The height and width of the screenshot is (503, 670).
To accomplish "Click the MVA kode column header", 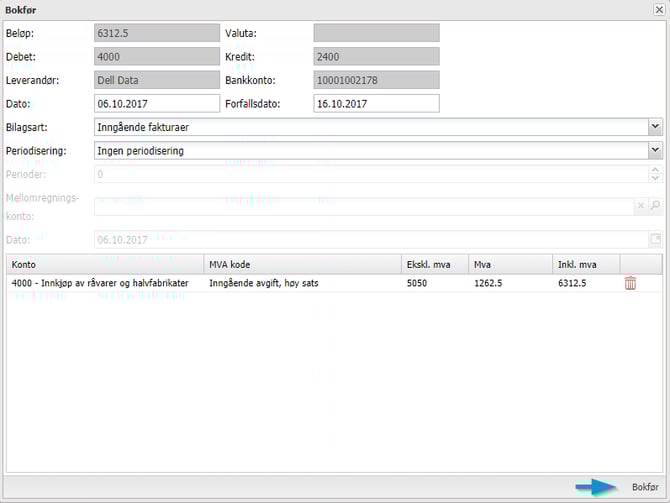I will 302,264.
